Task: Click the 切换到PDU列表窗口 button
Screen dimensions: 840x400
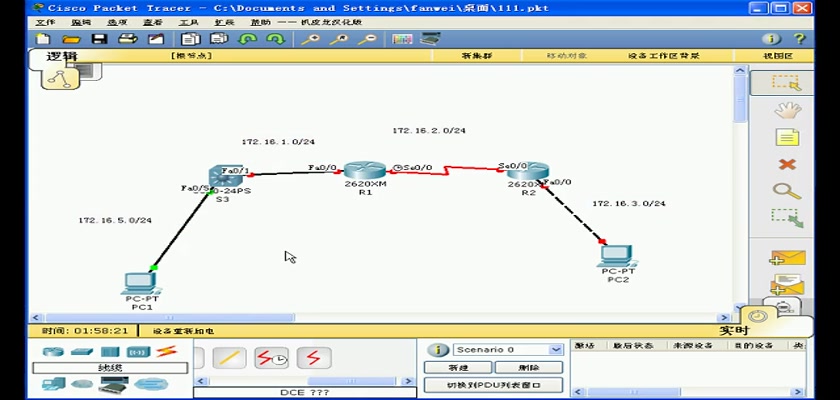Action: pos(492,385)
